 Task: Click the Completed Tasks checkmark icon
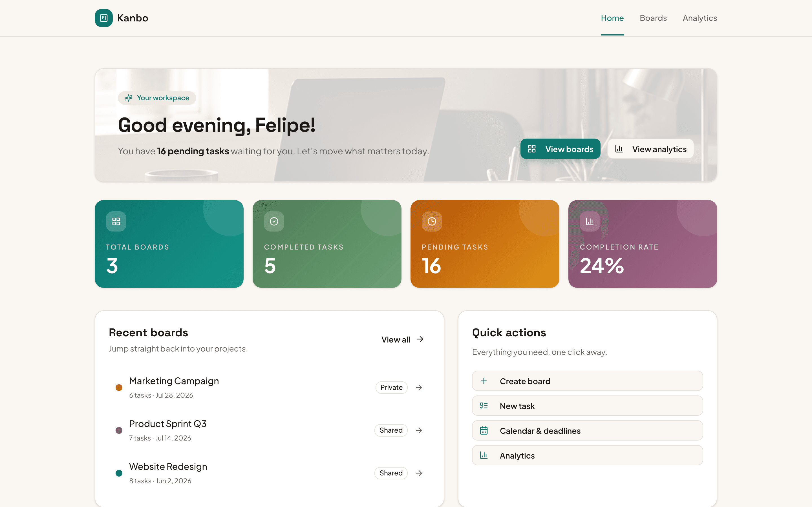click(274, 221)
